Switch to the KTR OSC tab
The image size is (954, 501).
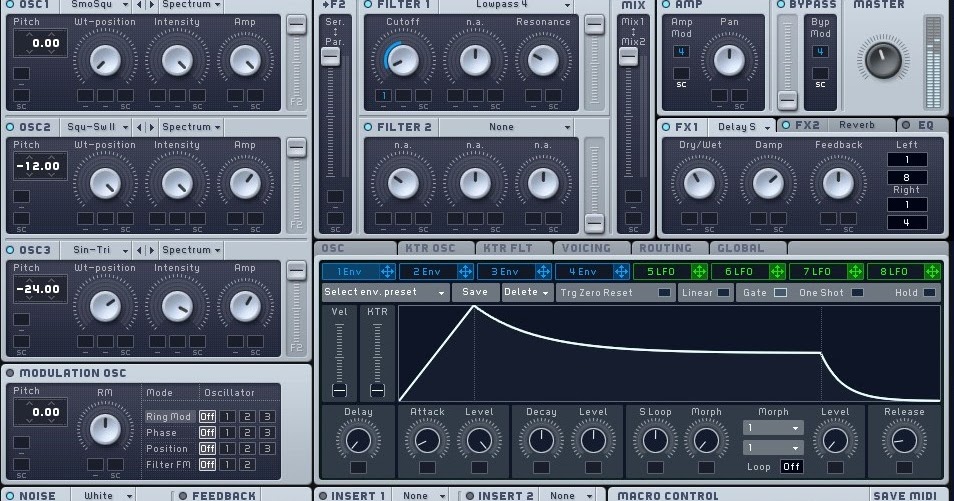pos(436,248)
